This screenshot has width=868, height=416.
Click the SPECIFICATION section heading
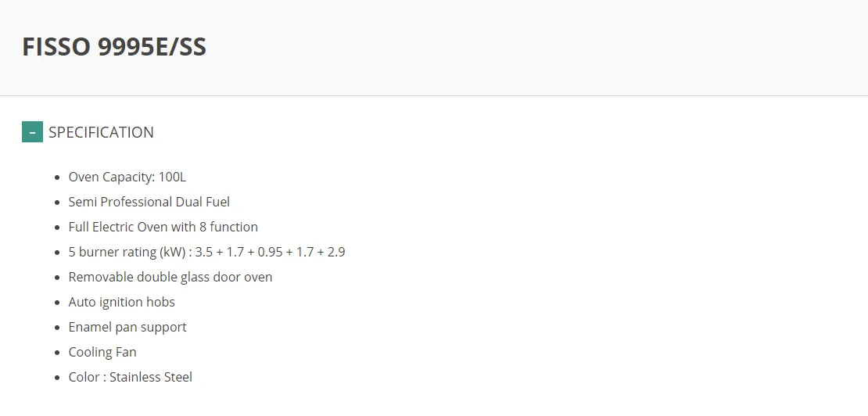pyautogui.click(x=102, y=132)
